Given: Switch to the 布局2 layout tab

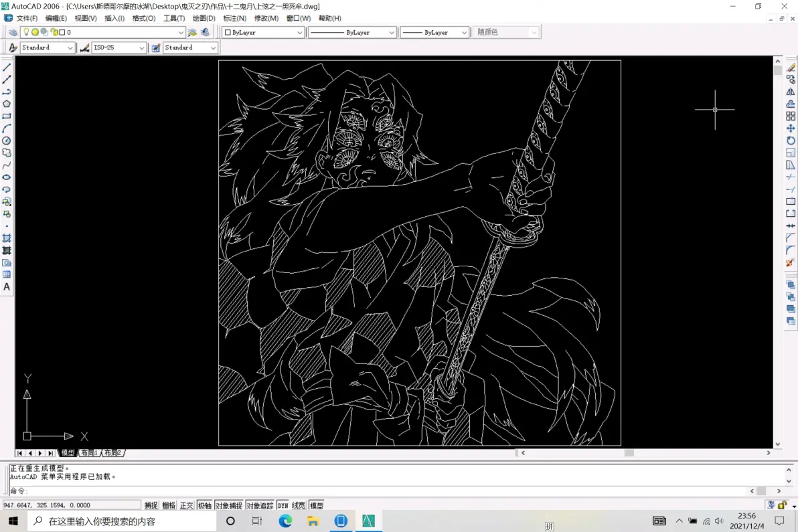Looking at the screenshot, I should click(x=112, y=452).
